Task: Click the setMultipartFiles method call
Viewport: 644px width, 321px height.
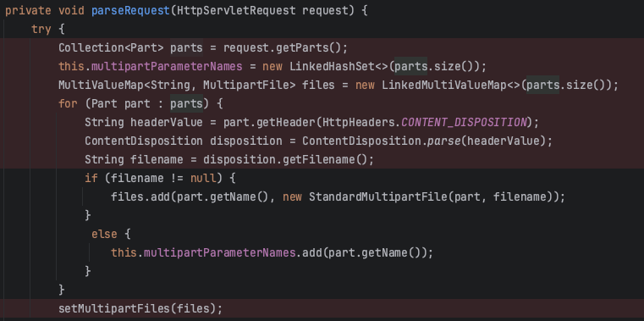Action: pyautogui.click(x=114, y=308)
